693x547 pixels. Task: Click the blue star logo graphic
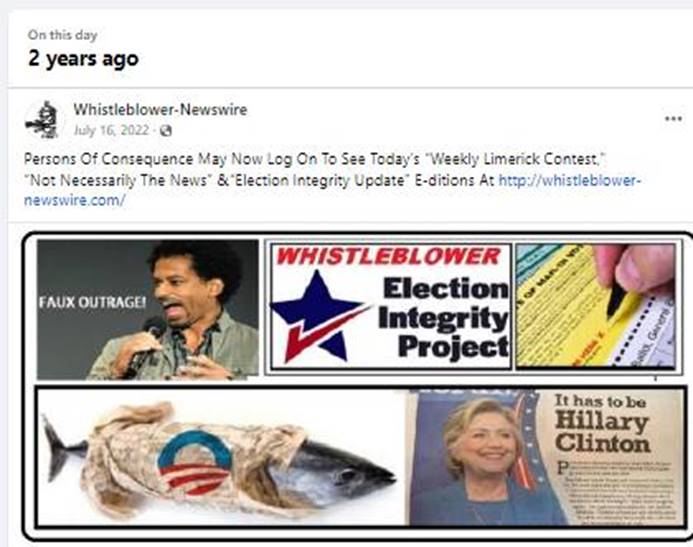[319, 317]
